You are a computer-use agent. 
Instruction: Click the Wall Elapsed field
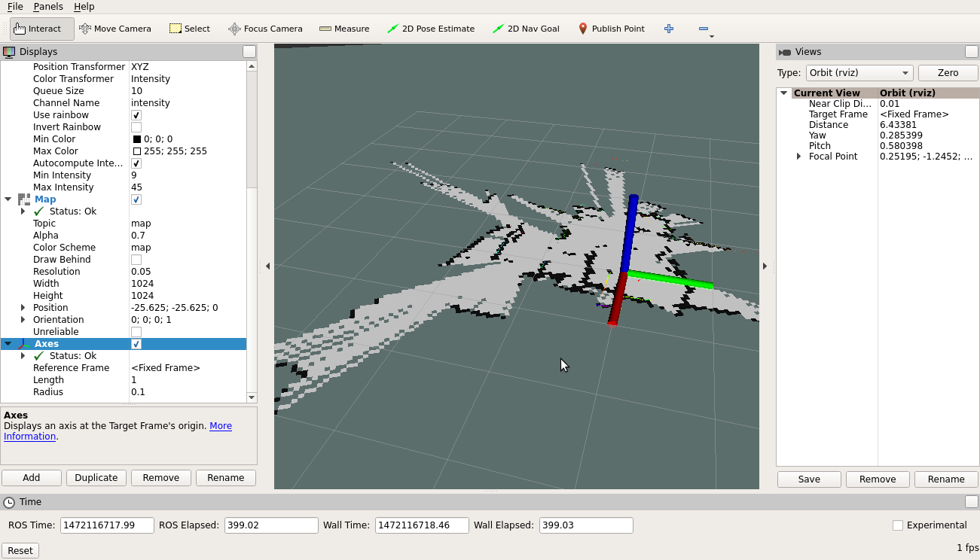click(586, 525)
